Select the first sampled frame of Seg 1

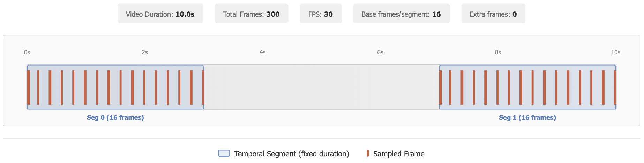pos(441,87)
